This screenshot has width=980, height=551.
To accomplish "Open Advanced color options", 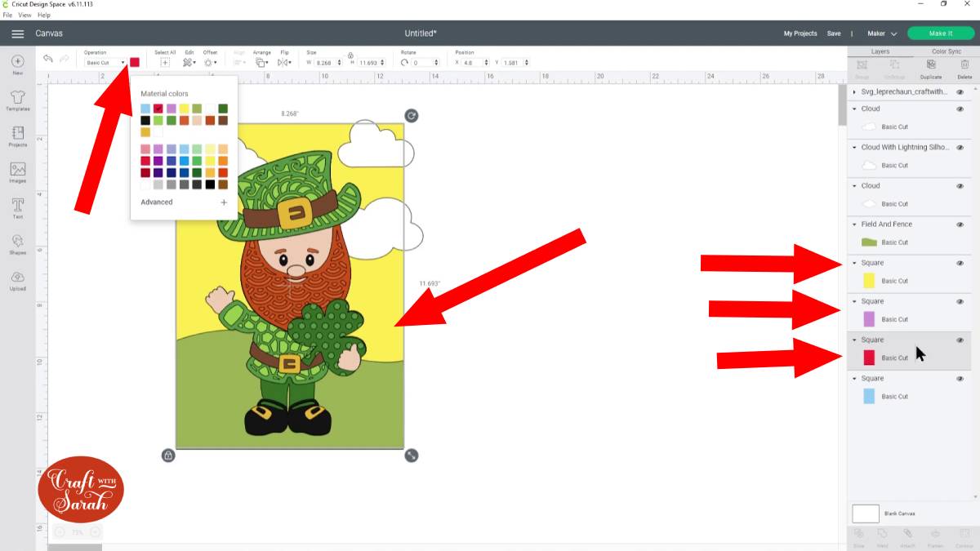I will click(x=157, y=202).
